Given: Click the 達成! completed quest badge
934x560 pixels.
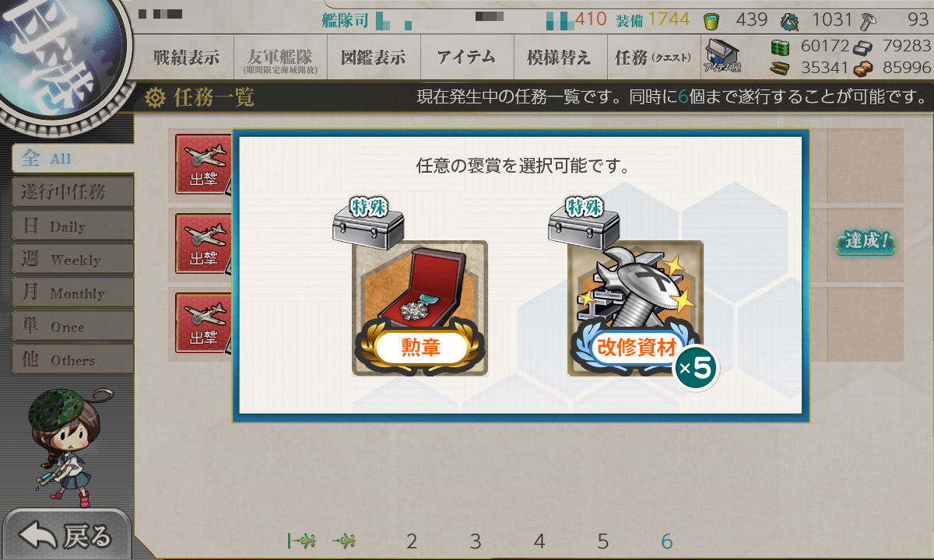Looking at the screenshot, I should pos(865,241).
